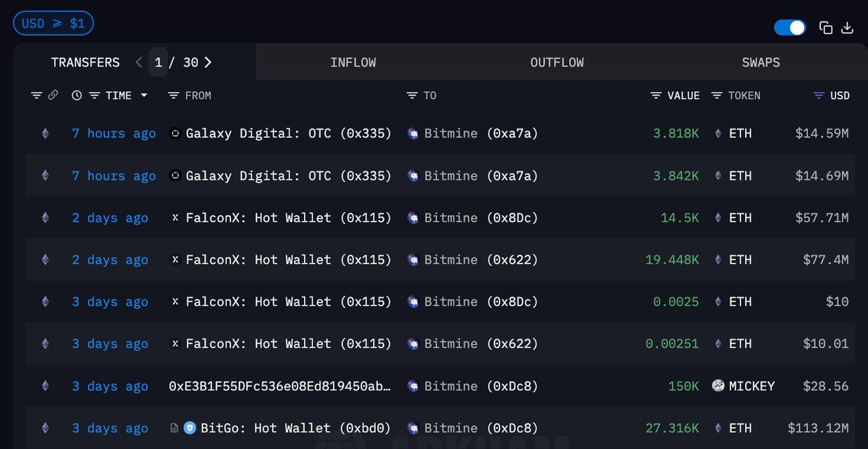Open the VALUE column filter icon

[656, 96]
